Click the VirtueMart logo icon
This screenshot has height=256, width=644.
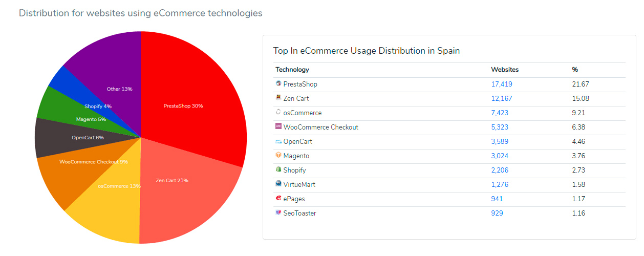pyautogui.click(x=278, y=184)
